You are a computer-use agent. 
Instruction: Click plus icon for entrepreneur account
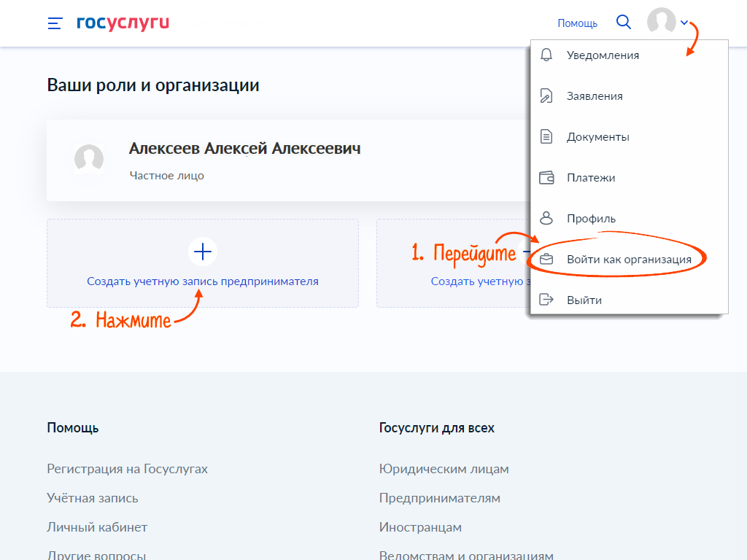pyautogui.click(x=203, y=252)
